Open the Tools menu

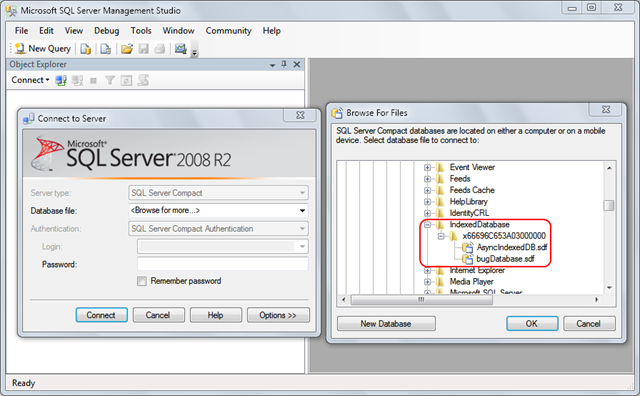pos(141,31)
